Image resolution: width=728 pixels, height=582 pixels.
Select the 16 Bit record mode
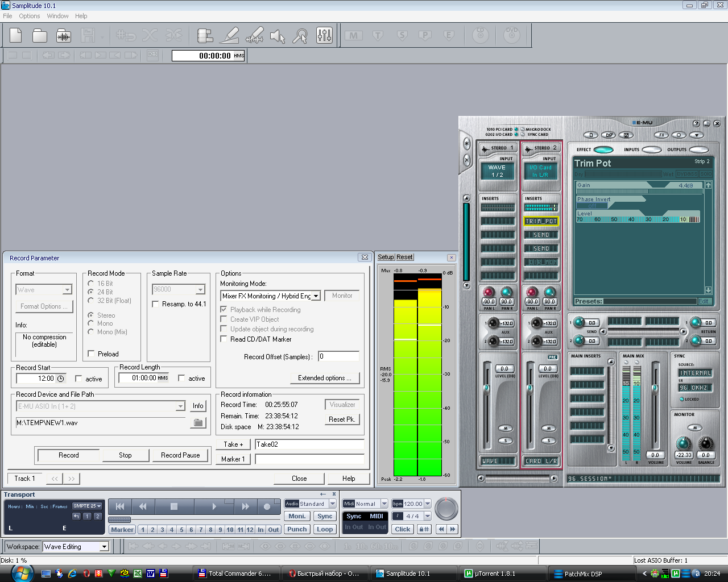click(91, 283)
